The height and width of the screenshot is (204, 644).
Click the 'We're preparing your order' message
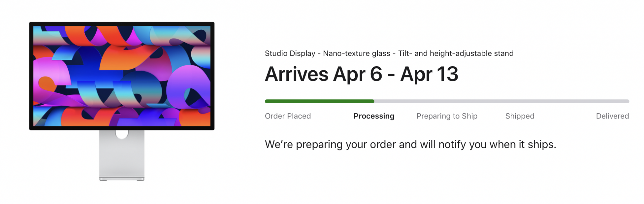pos(410,144)
